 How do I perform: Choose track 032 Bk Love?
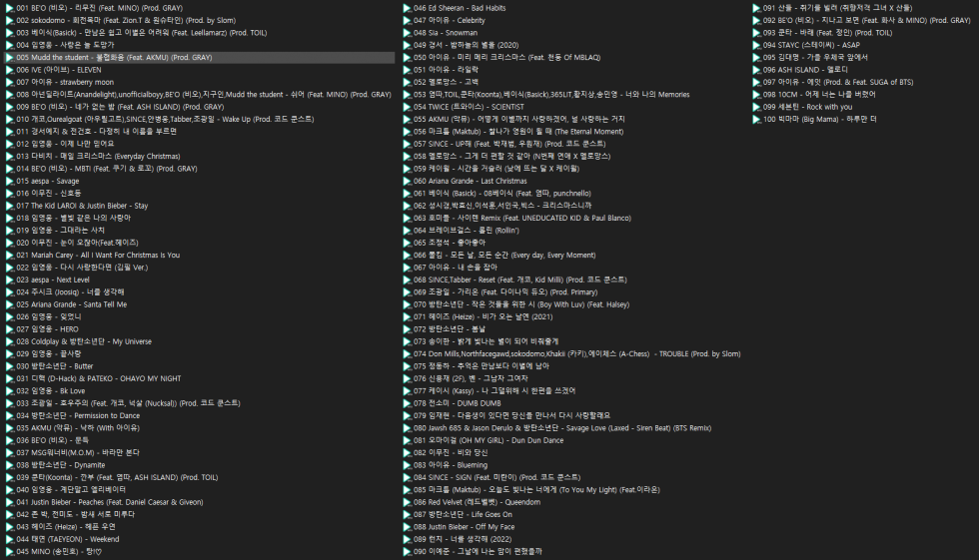(51, 391)
